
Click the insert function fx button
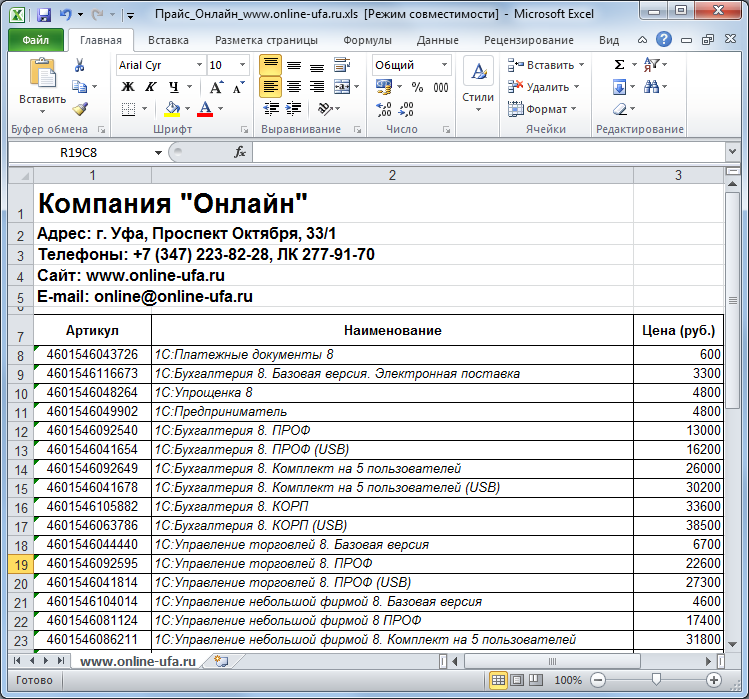pos(240,152)
